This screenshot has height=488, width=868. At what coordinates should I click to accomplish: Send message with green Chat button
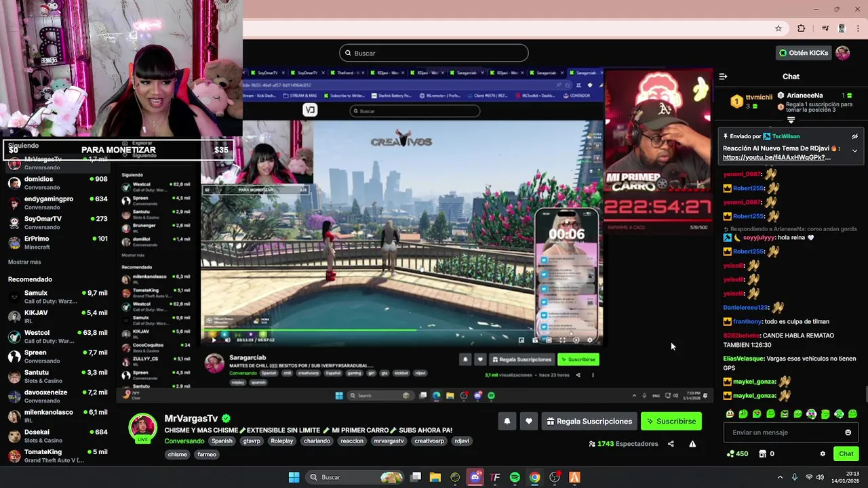click(846, 454)
